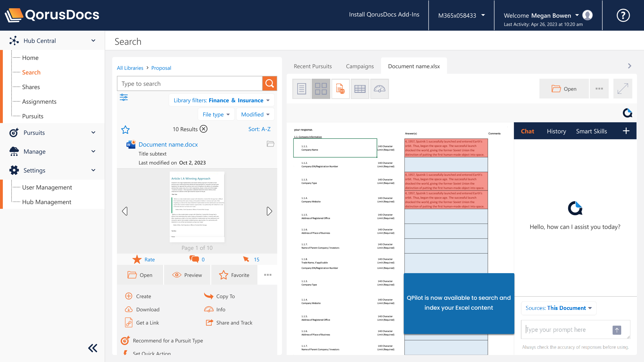Open the help question mark icon
Viewport: 644px width, 362px height.
click(623, 15)
